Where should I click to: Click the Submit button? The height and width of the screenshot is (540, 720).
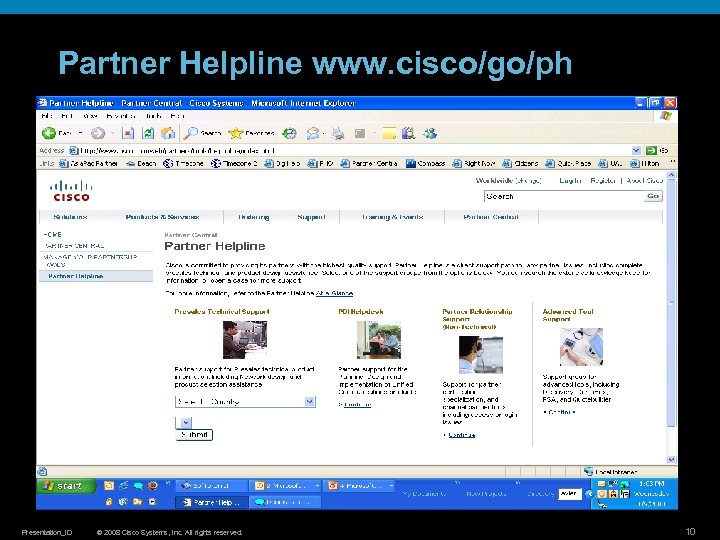(x=194, y=434)
